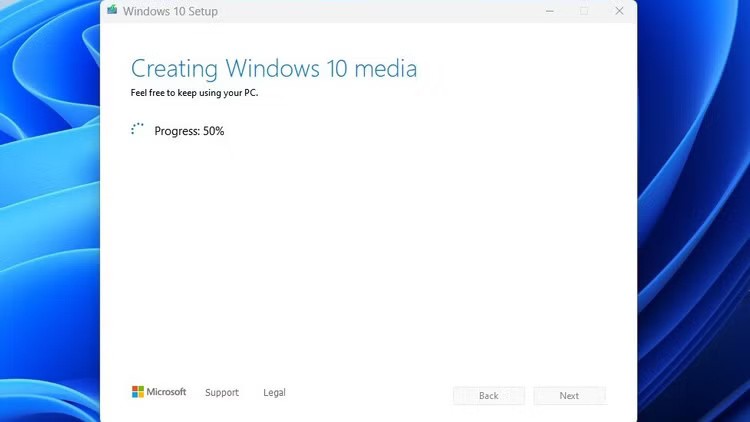Open the Legal link
The width and height of the screenshot is (750, 422).
point(274,393)
